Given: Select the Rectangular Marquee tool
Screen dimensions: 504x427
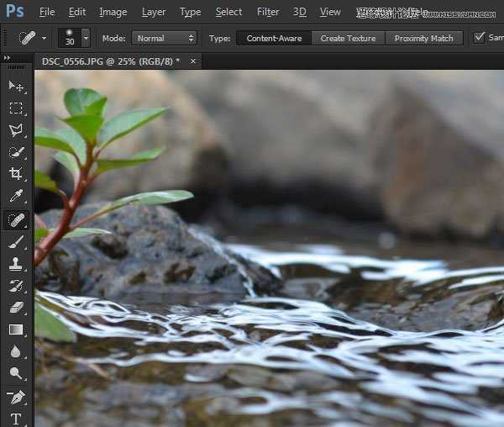Looking at the screenshot, I should click(16, 108).
